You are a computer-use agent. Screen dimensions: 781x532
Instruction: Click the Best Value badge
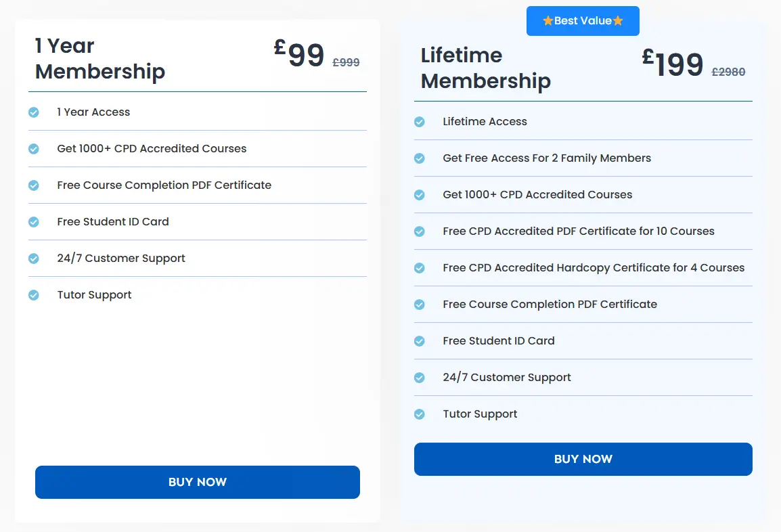[x=583, y=21]
